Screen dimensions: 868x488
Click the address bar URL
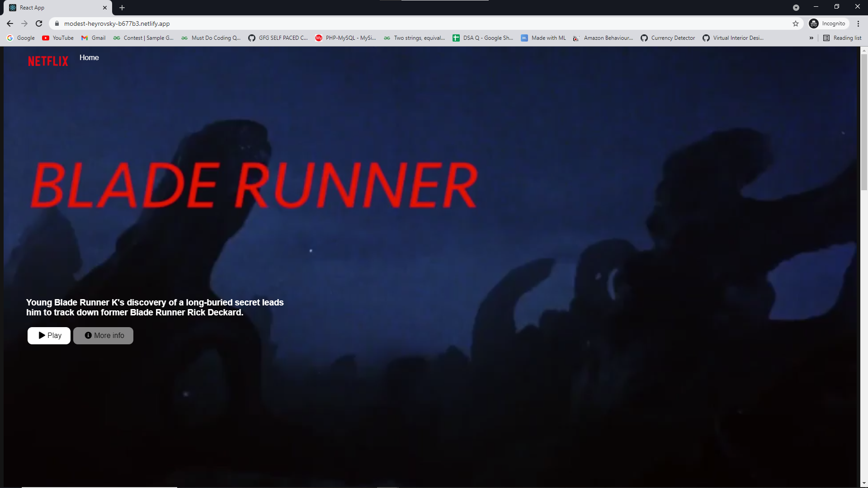117,23
